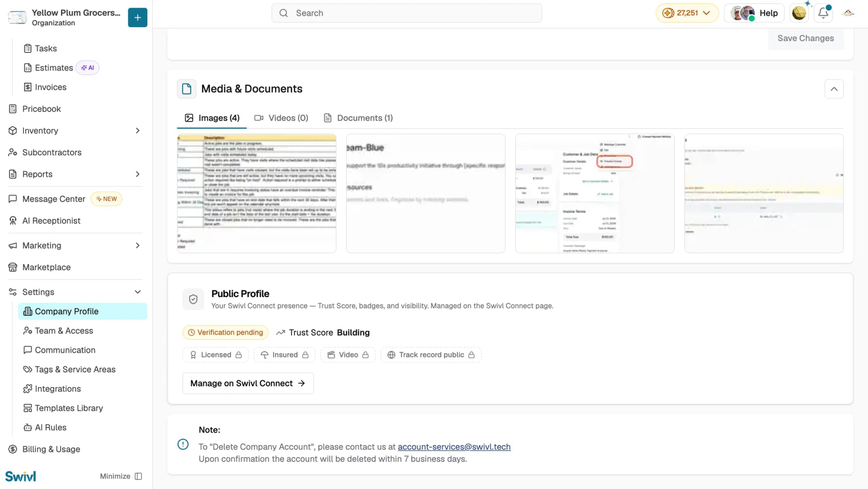Click the Verification pending status badge

tap(225, 332)
